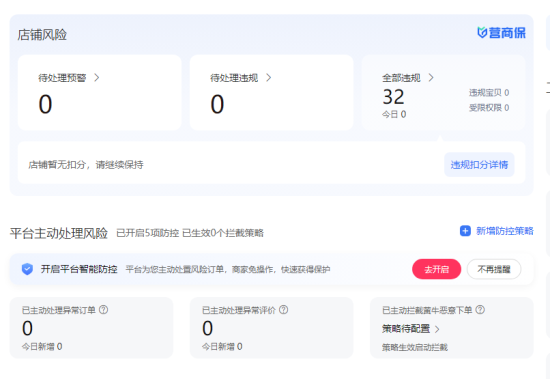Click 已开启5项防控 已生效0个拦截策略 status text
550x379 pixels.
click(190, 233)
